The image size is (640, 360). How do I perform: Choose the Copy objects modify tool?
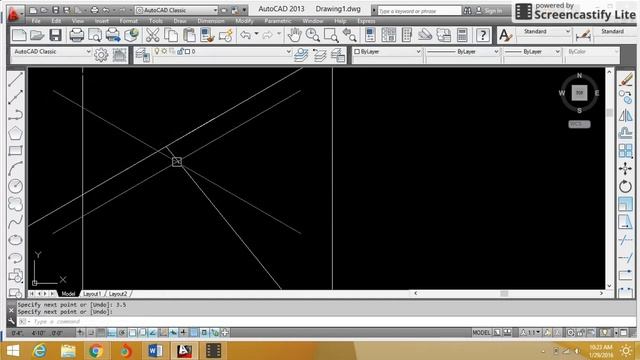[x=625, y=97]
